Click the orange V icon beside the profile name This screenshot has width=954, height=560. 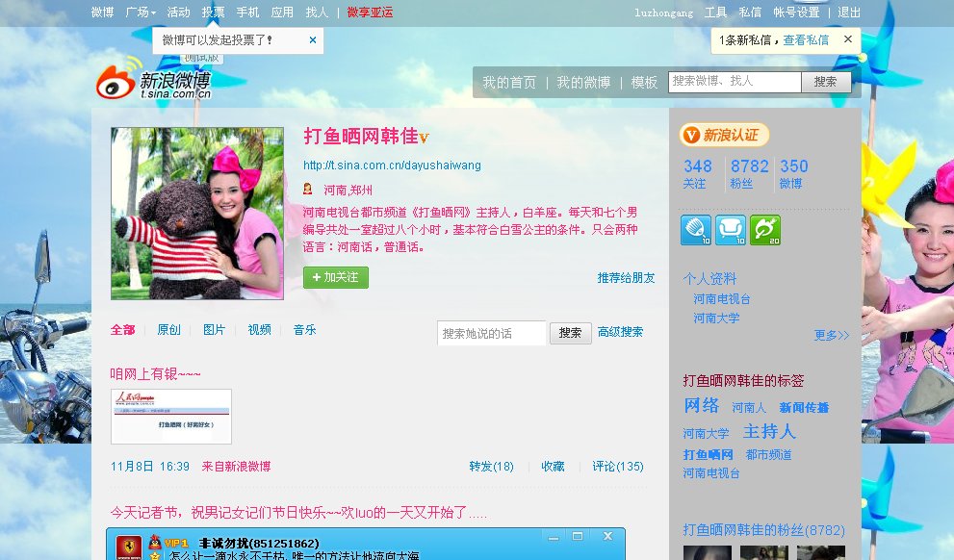pos(425,138)
